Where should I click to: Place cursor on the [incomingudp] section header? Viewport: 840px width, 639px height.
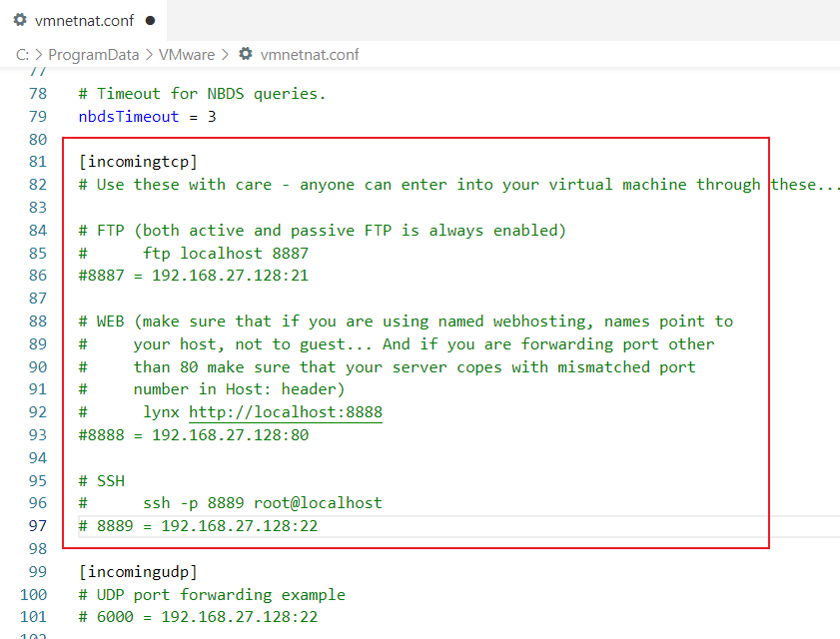tap(139, 571)
